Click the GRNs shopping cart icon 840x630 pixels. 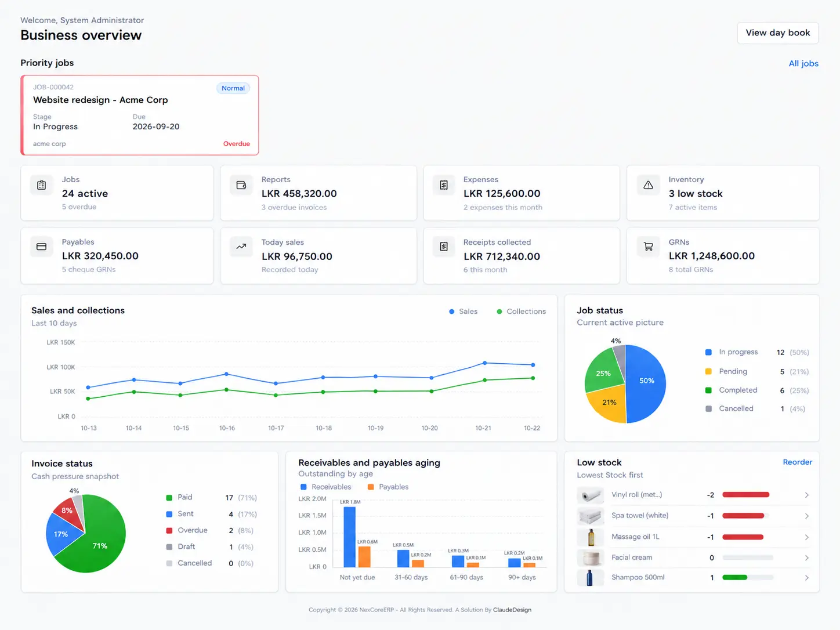(x=649, y=247)
